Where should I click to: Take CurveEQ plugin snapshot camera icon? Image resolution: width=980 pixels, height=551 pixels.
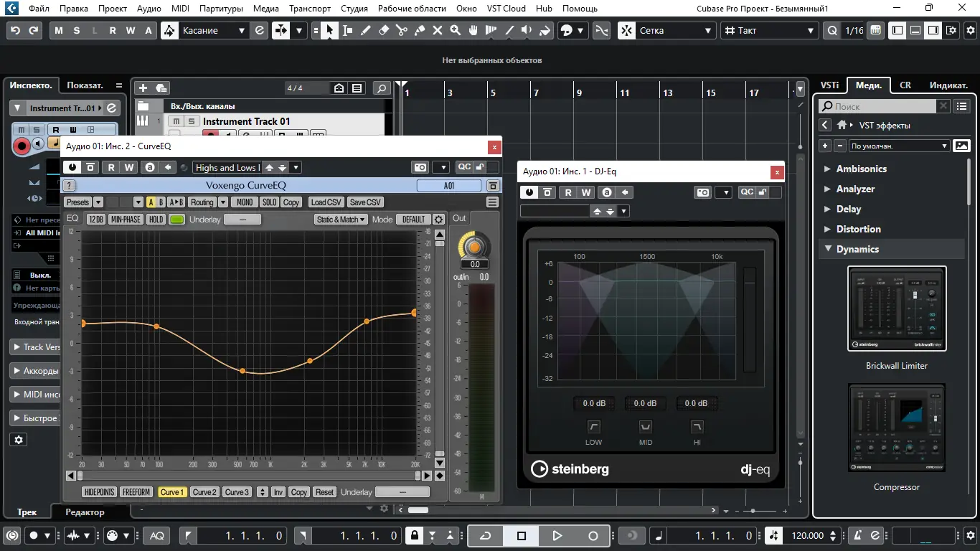point(420,167)
